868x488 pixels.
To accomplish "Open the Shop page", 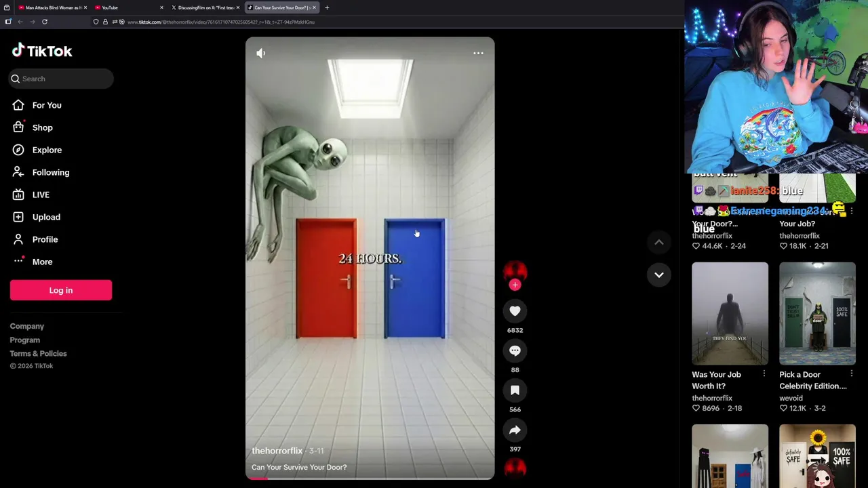I will pyautogui.click(x=42, y=127).
